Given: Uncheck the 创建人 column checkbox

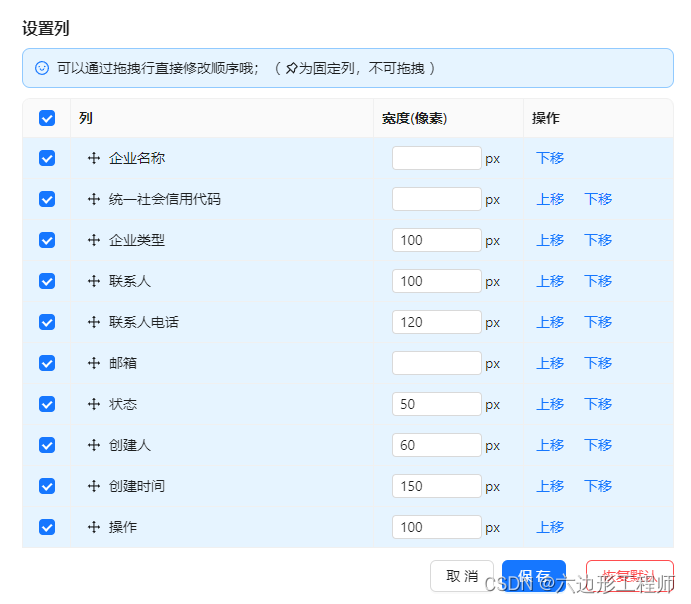Looking at the screenshot, I should tap(47, 445).
